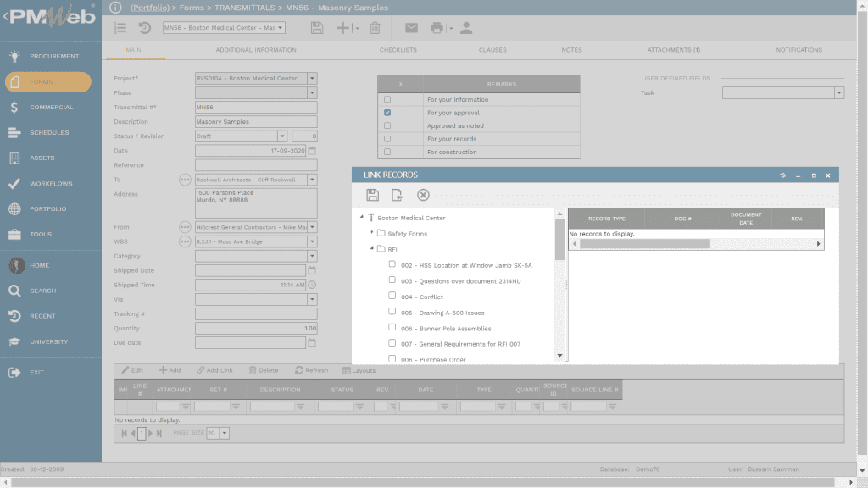The width and height of the screenshot is (868, 488).
Task: Open the Commercial module in the sidebar
Action: (x=51, y=107)
